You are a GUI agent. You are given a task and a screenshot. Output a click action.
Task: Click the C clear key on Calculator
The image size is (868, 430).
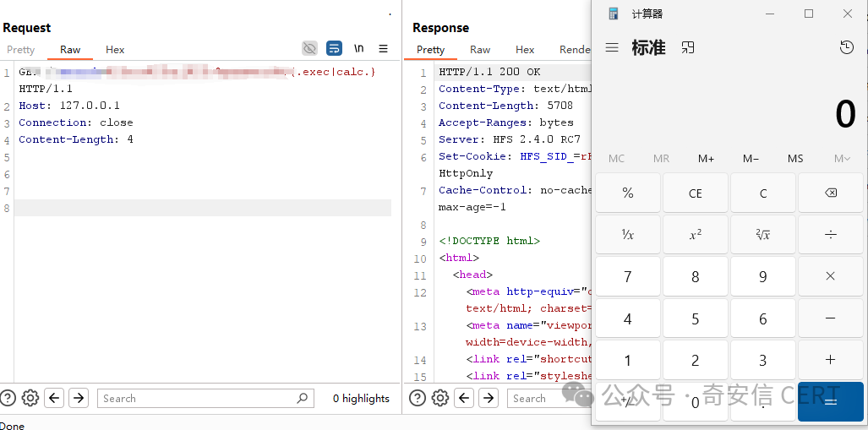(x=763, y=193)
